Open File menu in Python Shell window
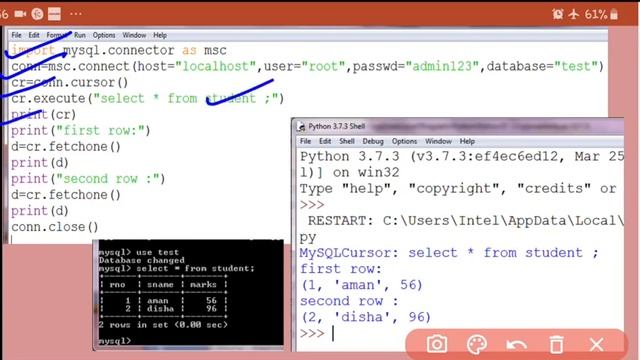640x360 pixels. (306, 141)
